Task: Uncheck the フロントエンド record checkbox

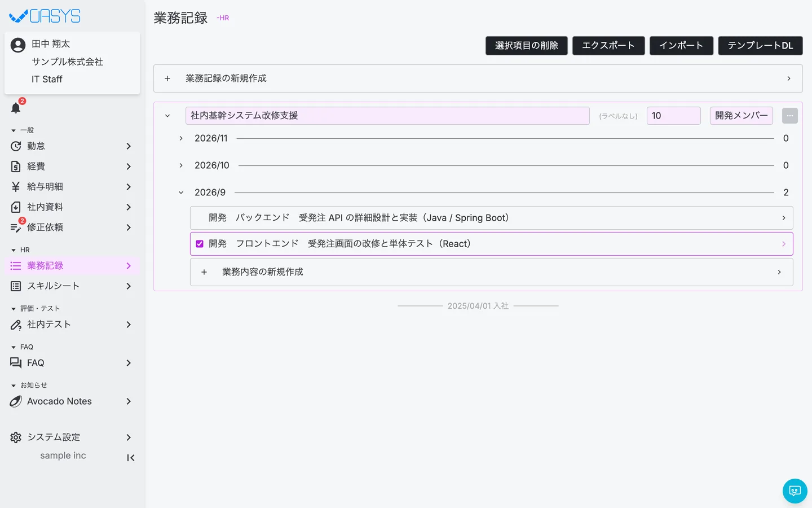Action: (200, 244)
